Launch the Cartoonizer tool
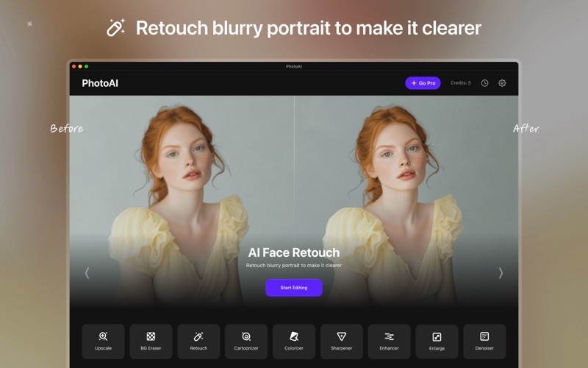 [246, 341]
